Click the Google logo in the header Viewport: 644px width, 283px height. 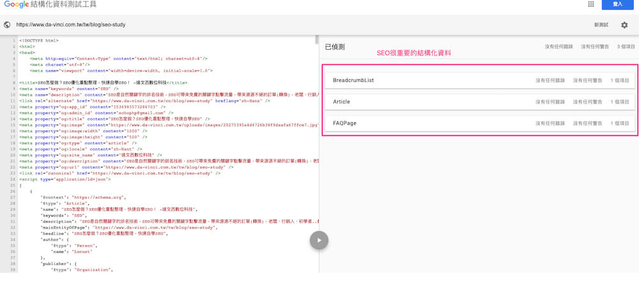coord(19,5)
